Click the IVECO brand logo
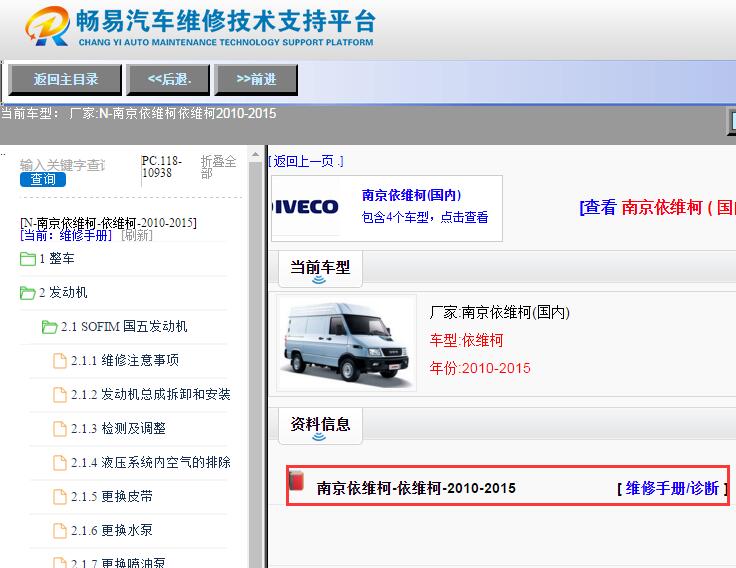Viewport: 736px width, 568px height. pos(306,207)
